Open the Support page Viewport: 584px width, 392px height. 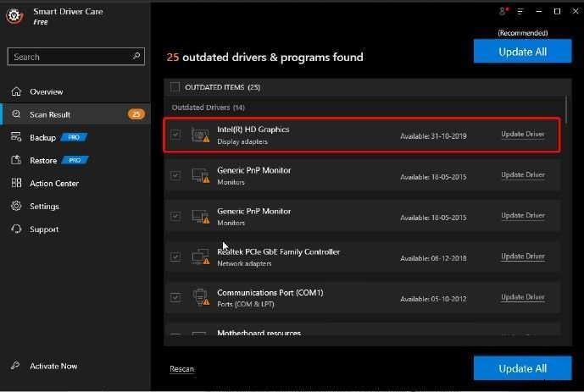(x=75, y=229)
